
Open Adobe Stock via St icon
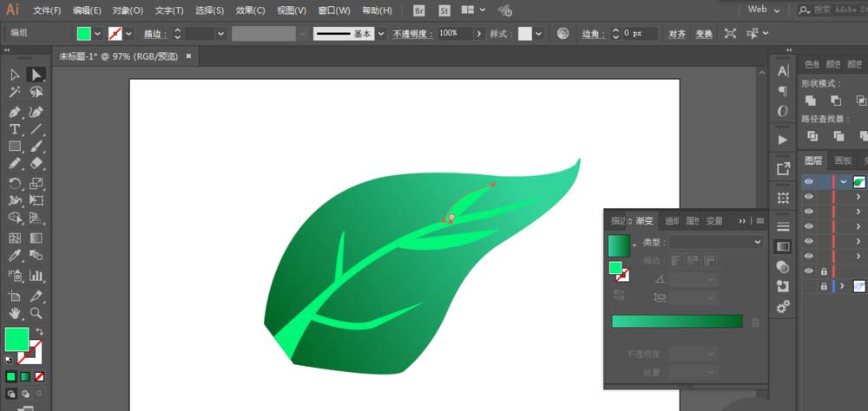coord(444,10)
